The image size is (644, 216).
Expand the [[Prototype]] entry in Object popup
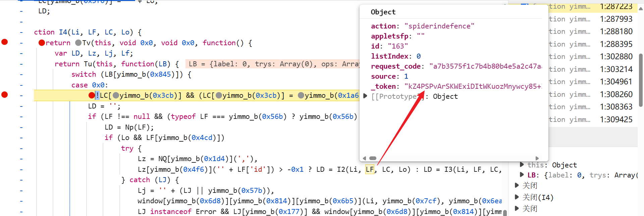pos(366,96)
